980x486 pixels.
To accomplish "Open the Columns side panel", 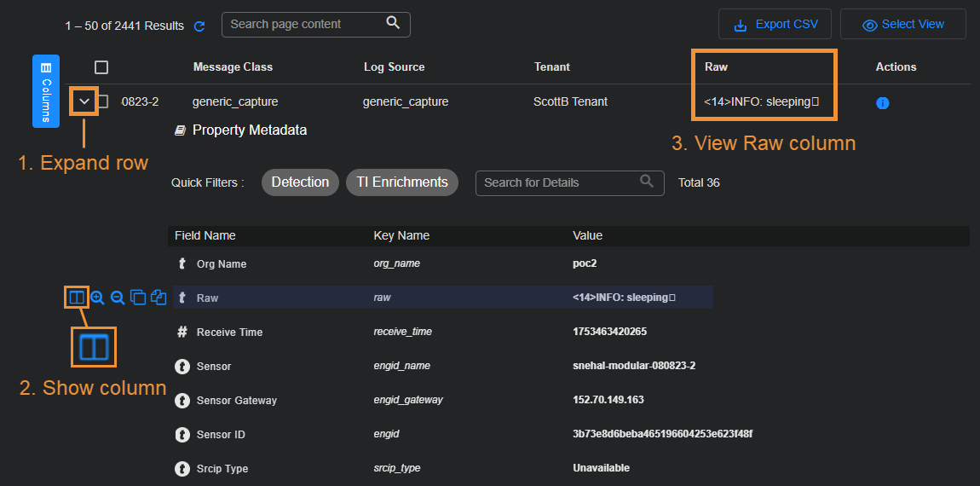I will pyautogui.click(x=46, y=91).
